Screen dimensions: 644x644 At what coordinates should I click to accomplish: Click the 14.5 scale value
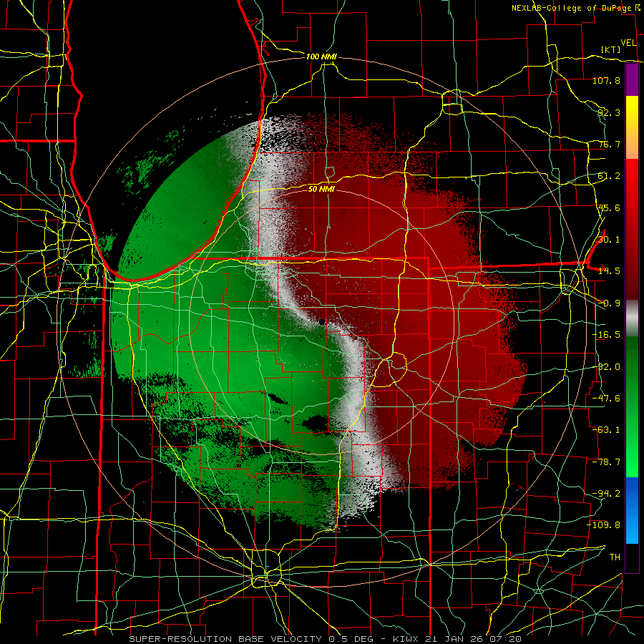click(x=609, y=271)
